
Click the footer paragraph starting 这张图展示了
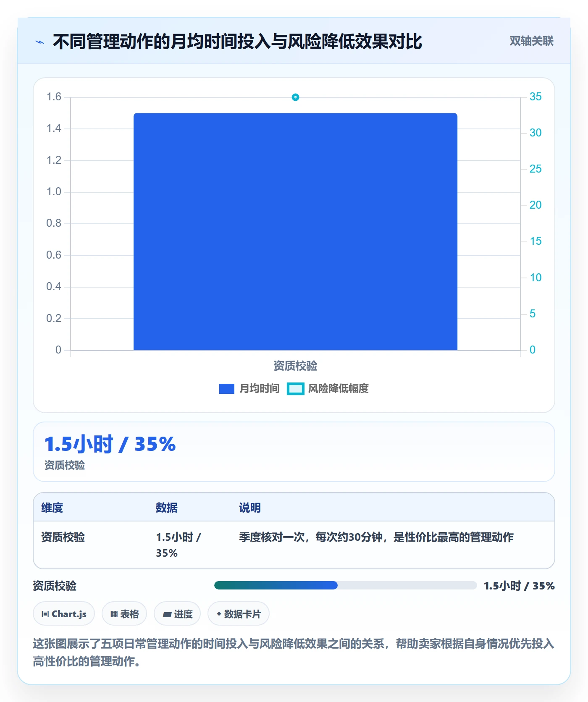tap(294, 652)
